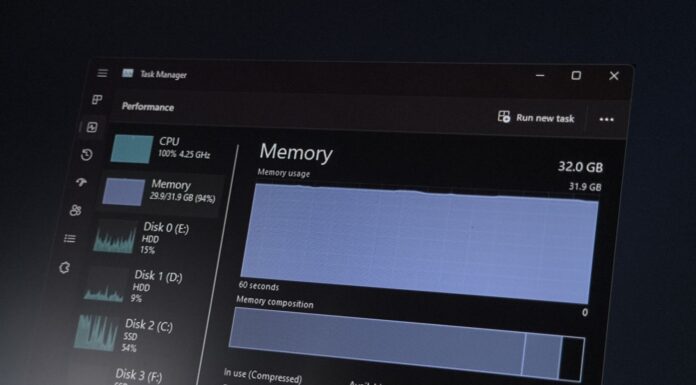Click the Disk 2 activity thumbnail graph

click(96, 333)
